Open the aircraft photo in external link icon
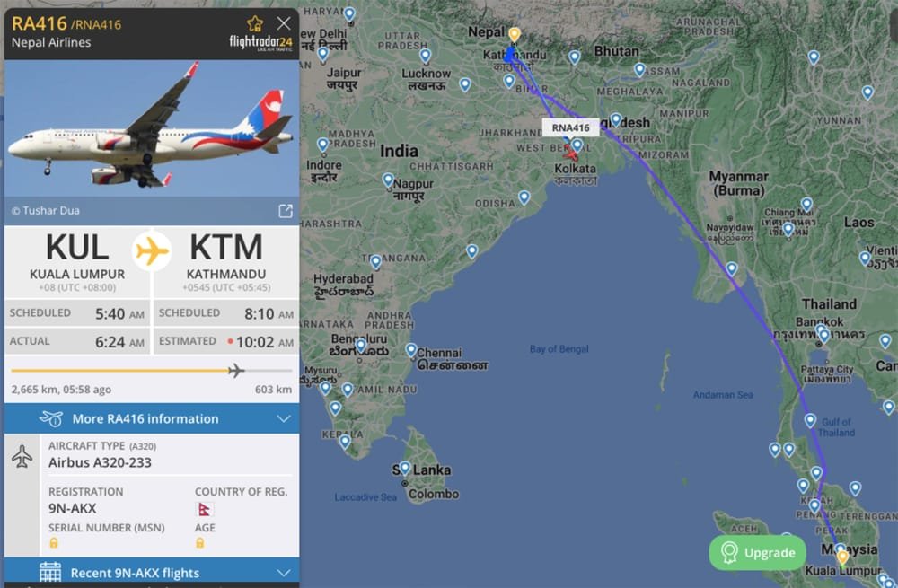898x588 pixels. pos(286,211)
